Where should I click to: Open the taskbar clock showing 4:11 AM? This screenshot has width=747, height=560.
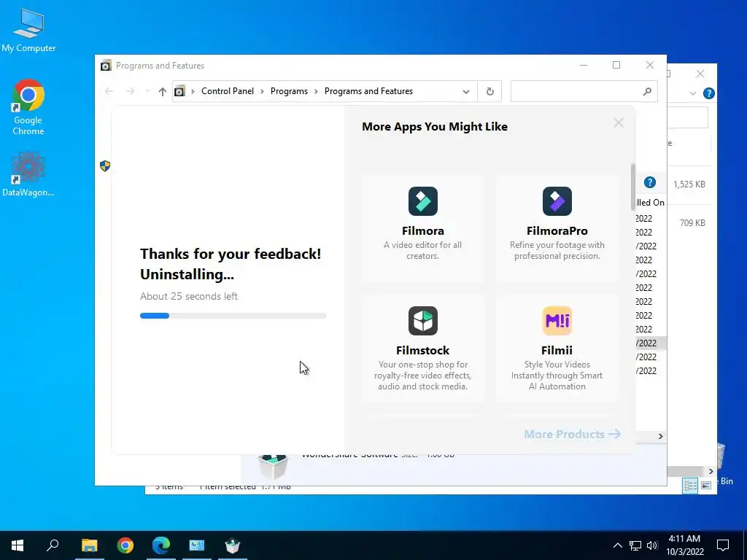684,545
